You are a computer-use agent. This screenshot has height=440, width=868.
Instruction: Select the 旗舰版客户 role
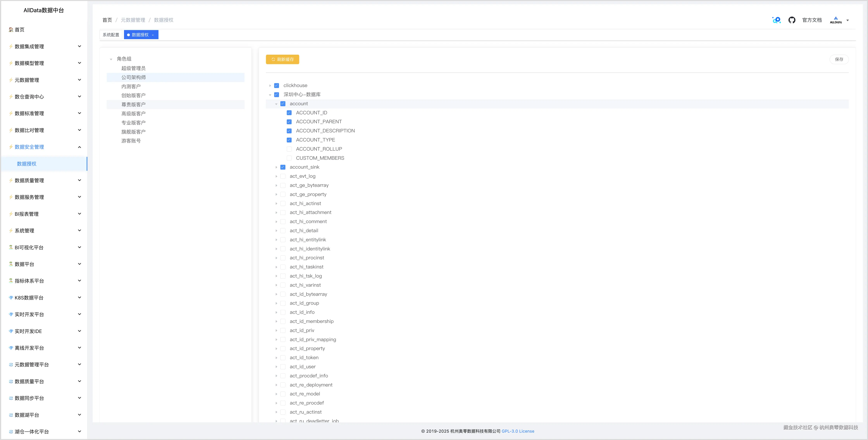[x=175, y=132]
